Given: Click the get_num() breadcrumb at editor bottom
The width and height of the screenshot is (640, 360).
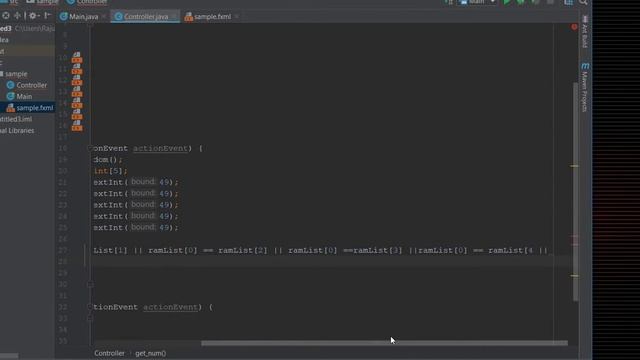Looking at the screenshot, I should 151,353.
